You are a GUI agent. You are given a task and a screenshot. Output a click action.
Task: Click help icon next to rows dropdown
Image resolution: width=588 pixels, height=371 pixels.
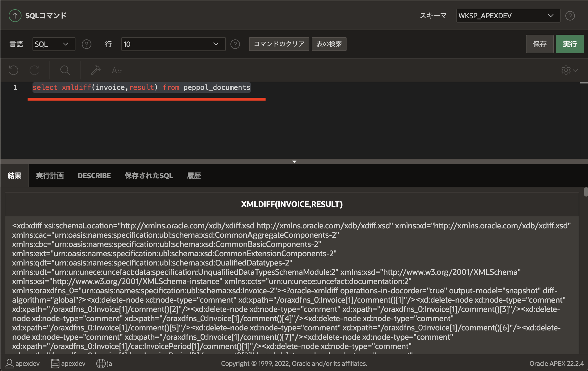point(235,44)
